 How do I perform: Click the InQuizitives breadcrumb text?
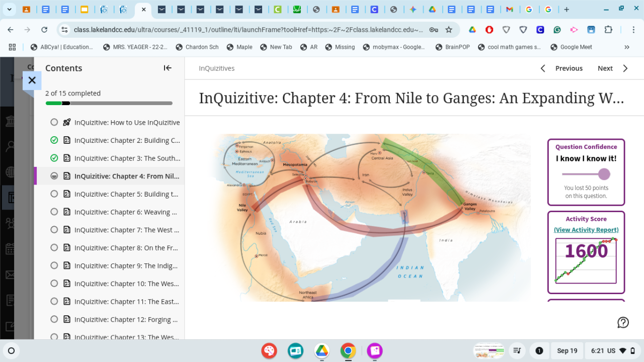click(x=217, y=68)
